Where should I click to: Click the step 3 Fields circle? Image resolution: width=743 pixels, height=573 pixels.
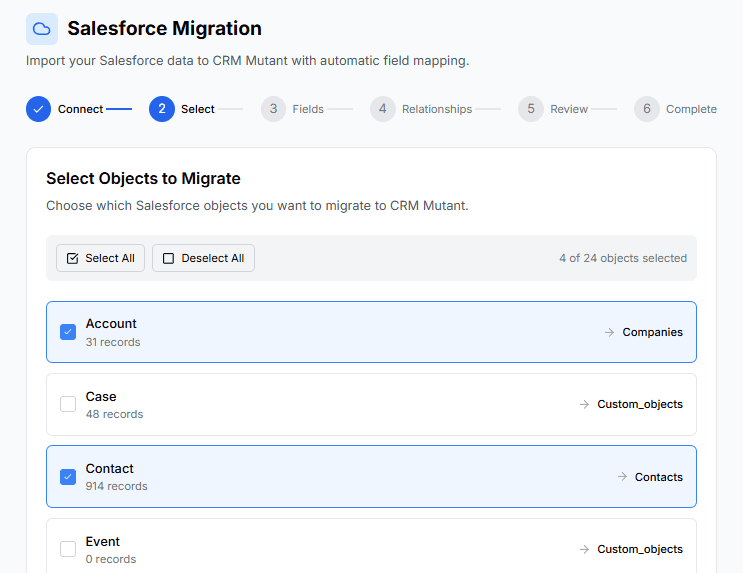tap(273, 109)
